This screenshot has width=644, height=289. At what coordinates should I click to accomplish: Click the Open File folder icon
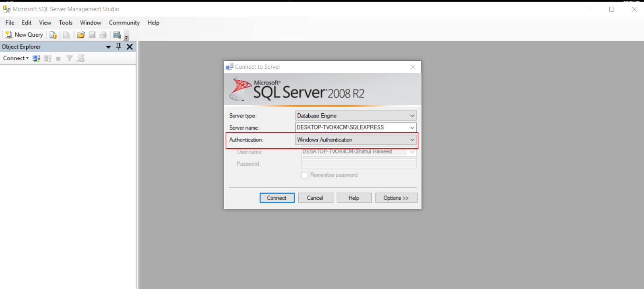pos(81,35)
